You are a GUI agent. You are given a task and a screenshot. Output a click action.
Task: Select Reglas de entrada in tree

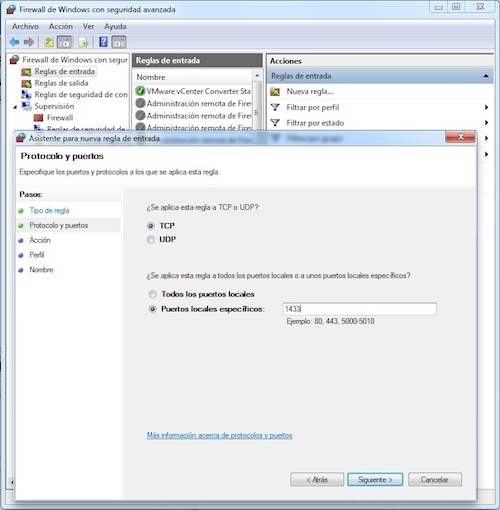[64, 72]
